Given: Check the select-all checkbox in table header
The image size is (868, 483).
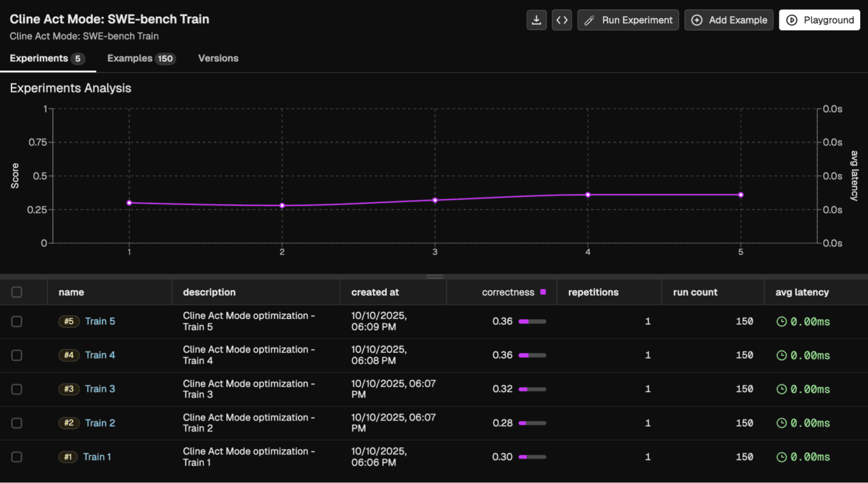Looking at the screenshot, I should [x=16, y=291].
